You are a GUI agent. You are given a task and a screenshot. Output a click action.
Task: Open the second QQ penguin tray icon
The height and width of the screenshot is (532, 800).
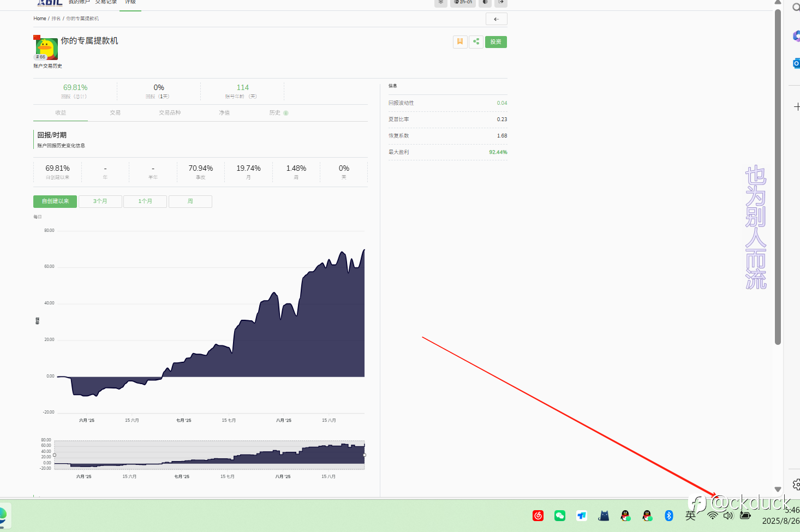pyautogui.click(x=647, y=516)
